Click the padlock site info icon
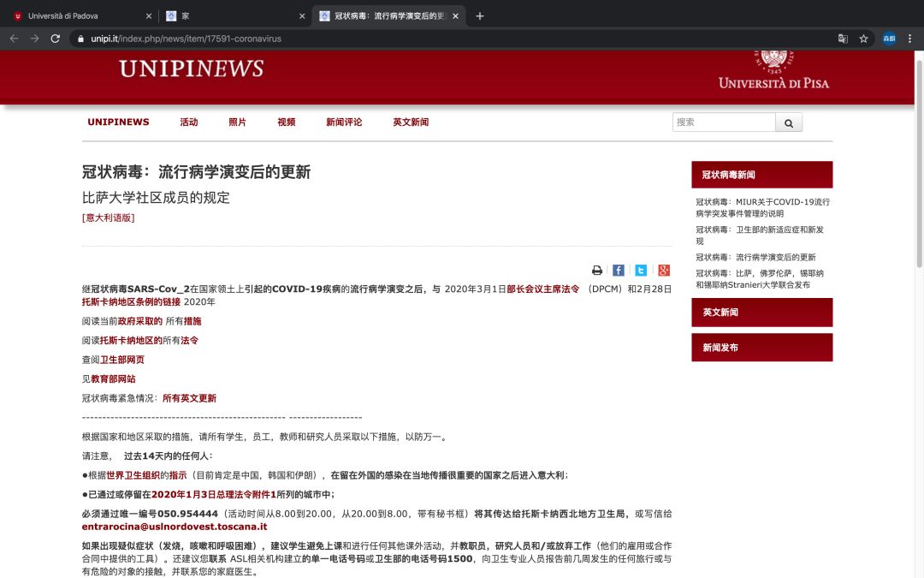Image resolution: width=924 pixels, height=578 pixels. (80, 39)
